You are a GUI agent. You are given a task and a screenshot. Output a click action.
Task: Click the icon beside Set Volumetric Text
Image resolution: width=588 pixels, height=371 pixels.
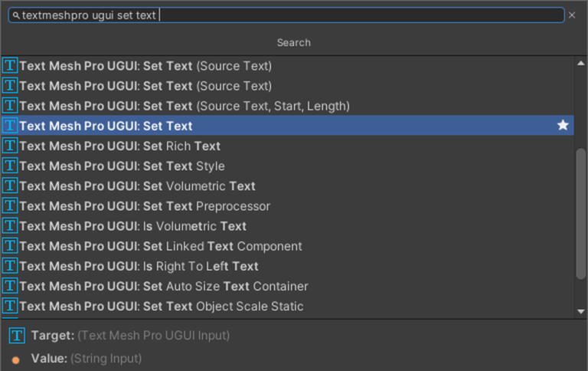click(x=10, y=185)
